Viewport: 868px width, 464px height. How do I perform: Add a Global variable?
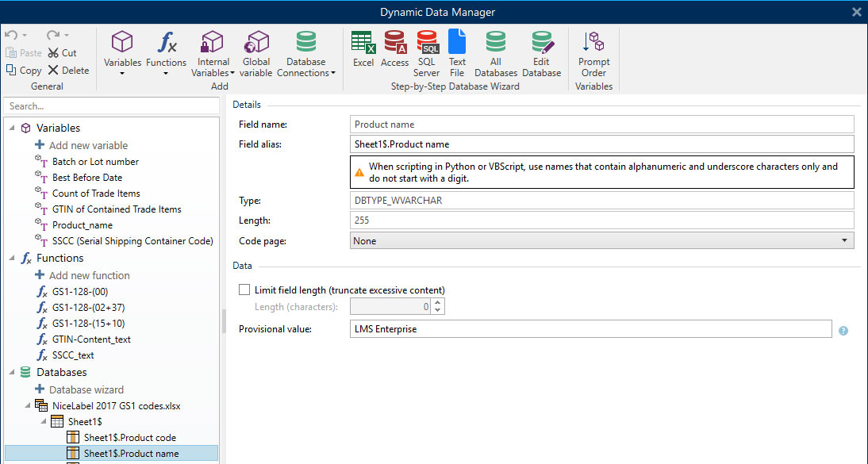click(256, 53)
